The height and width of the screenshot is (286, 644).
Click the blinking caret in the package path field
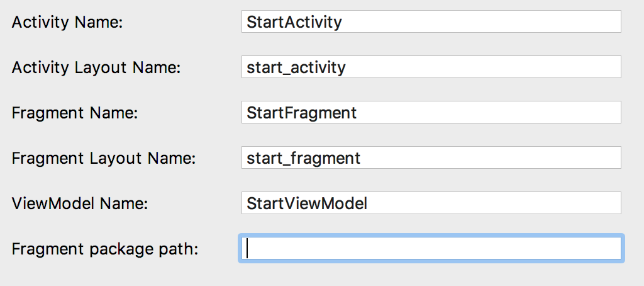(x=248, y=248)
